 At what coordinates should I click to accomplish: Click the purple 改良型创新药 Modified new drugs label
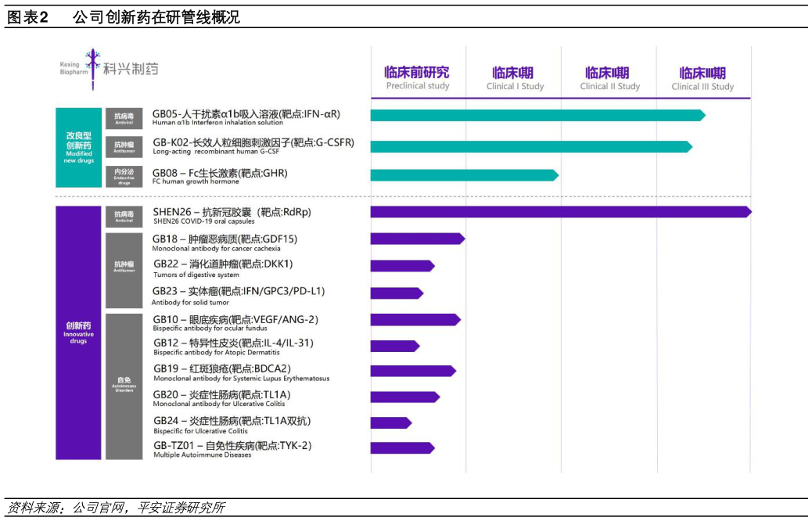pos(77,146)
